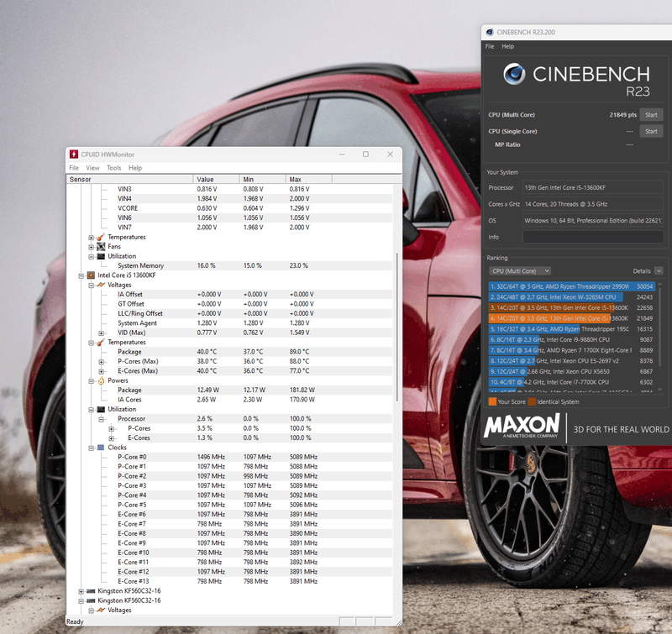Click the Cinebench ranking list scrollbar
This screenshot has width=672, height=634.
pyautogui.click(x=660, y=327)
